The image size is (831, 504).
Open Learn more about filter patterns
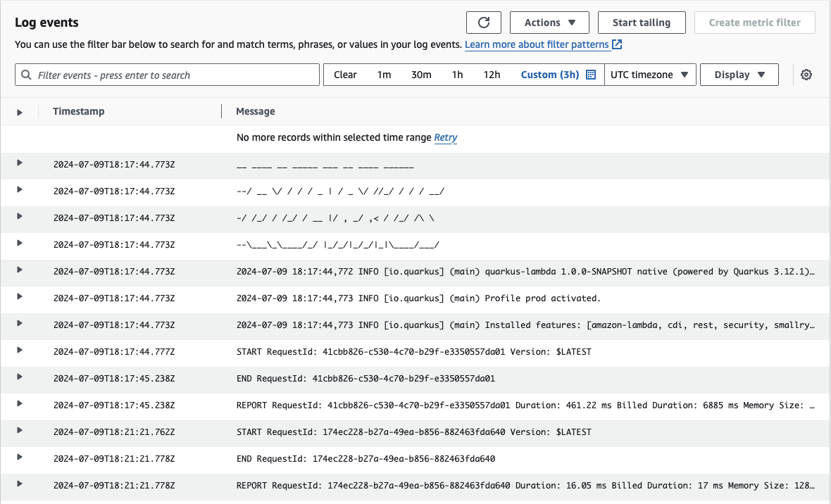pos(537,44)
